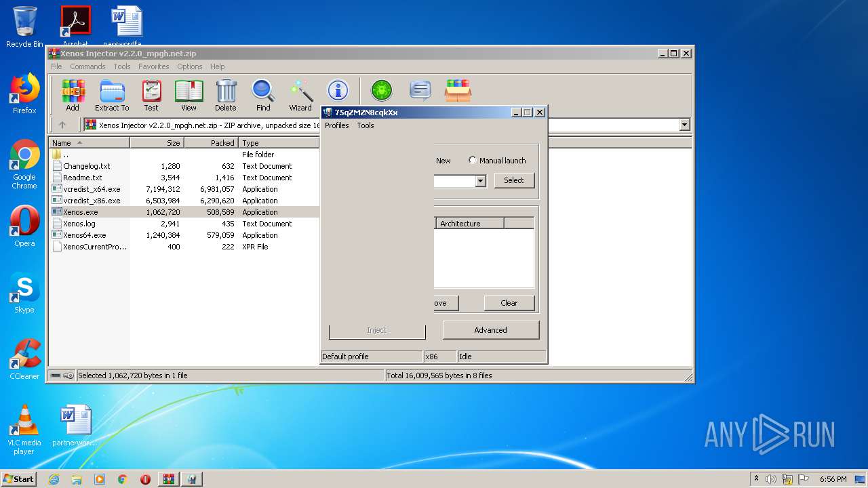The height and width of the screenshot is (488, 868).
Task: Click the View toolbar icon
Action: click(x=189, y=95)
